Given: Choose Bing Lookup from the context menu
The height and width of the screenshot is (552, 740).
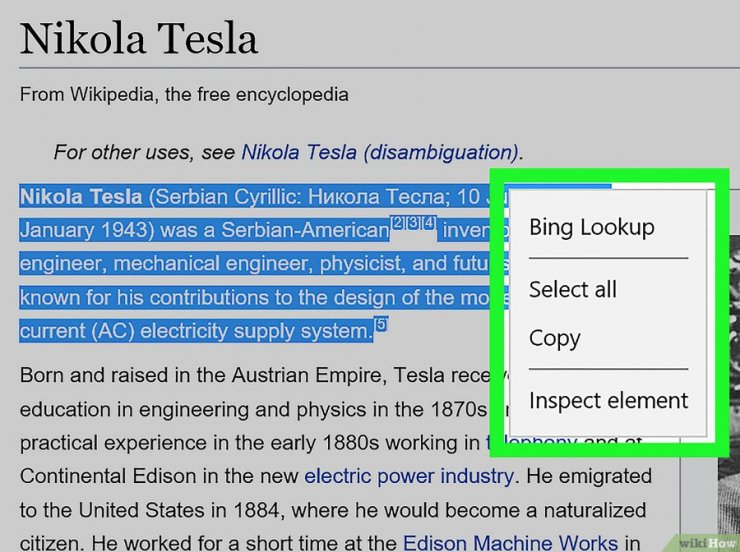Looking at the screenshot, I should [x=592, y=228].
